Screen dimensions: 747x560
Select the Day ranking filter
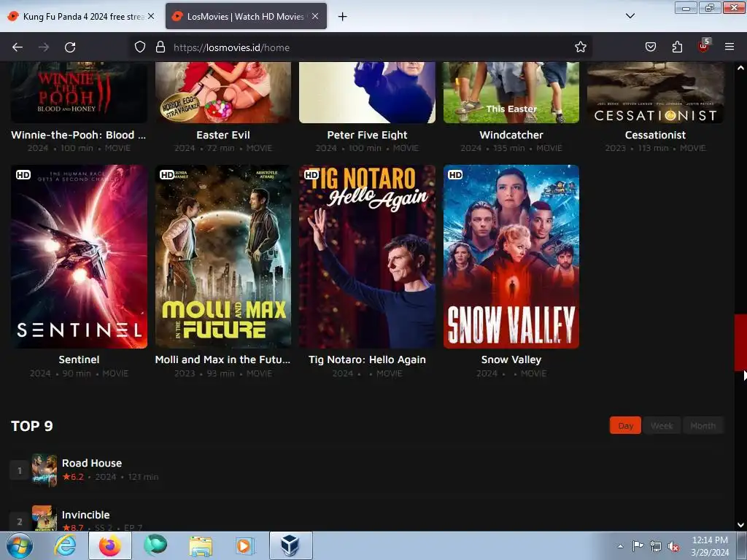[x=625, y=426]
